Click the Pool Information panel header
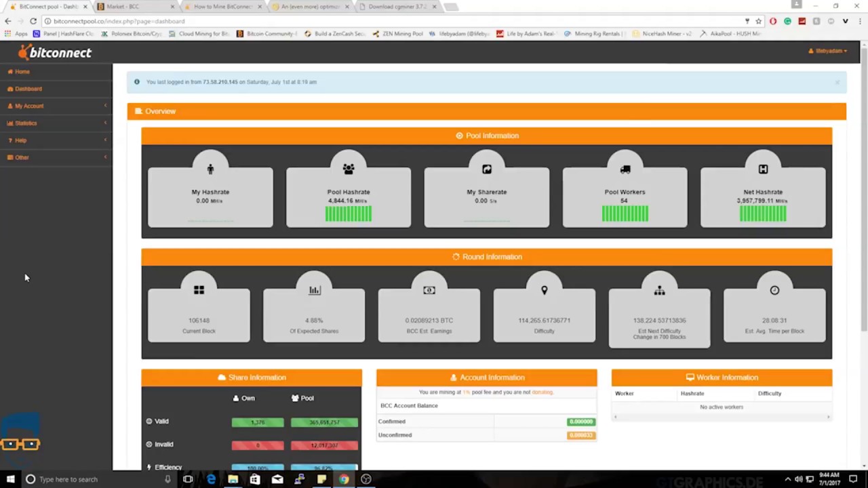Image resolution: width=868 pixels, height=488 pixels. coord(486,136)
